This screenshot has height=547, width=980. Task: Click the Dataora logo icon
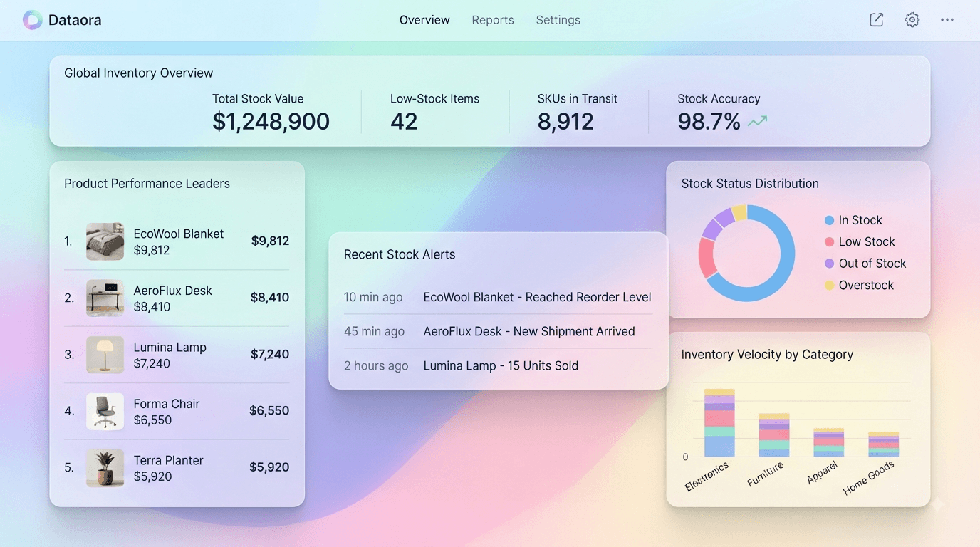tap(33, 20)
